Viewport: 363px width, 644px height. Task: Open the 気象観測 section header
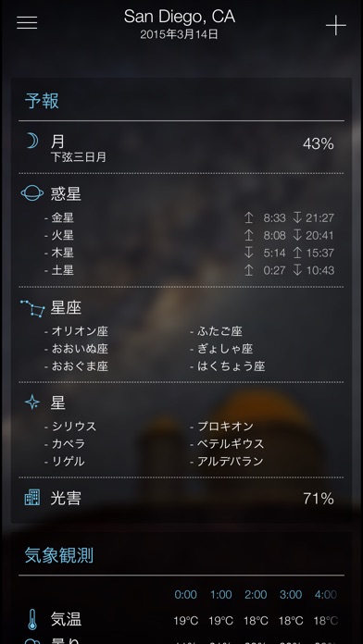click(58, 555)
